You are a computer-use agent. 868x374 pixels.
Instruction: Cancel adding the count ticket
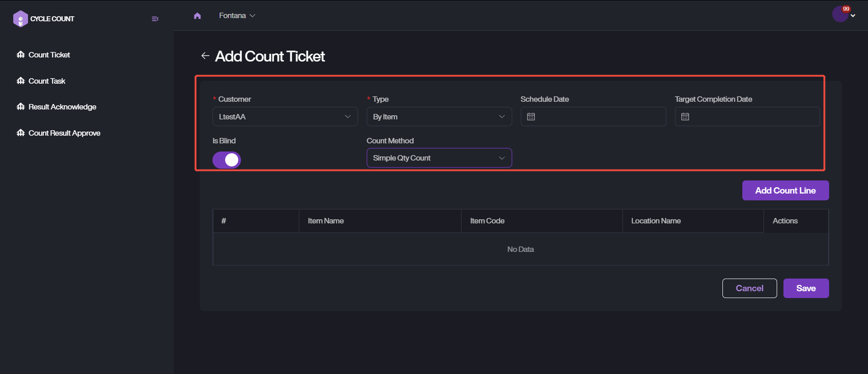coord(749,288)
